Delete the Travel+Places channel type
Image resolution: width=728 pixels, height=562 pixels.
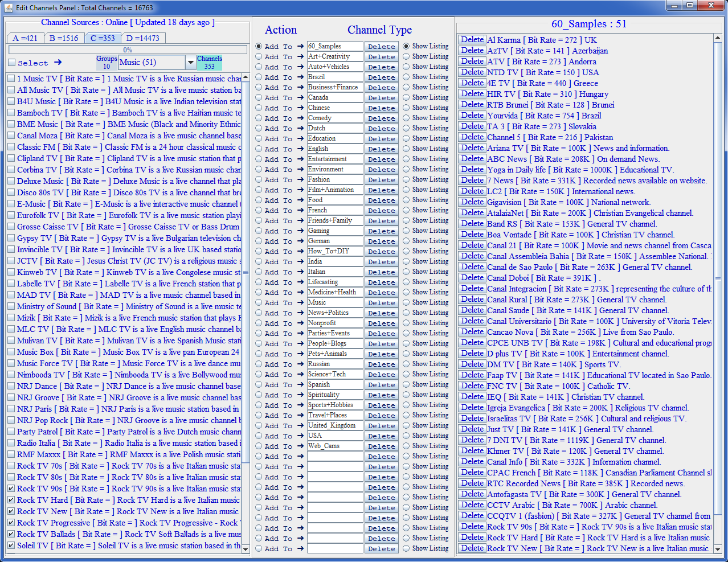pos(382,415)
